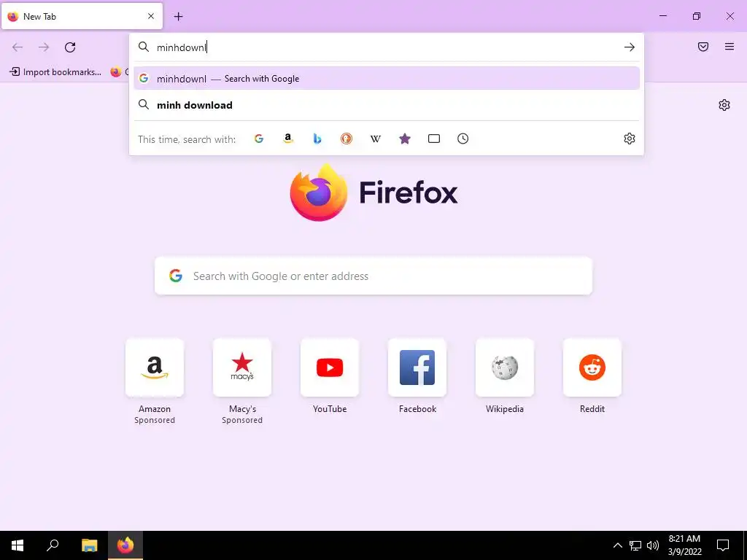Click Import bookmarks toolbar button
747x560 pixels.
click(x=55, y=72)
